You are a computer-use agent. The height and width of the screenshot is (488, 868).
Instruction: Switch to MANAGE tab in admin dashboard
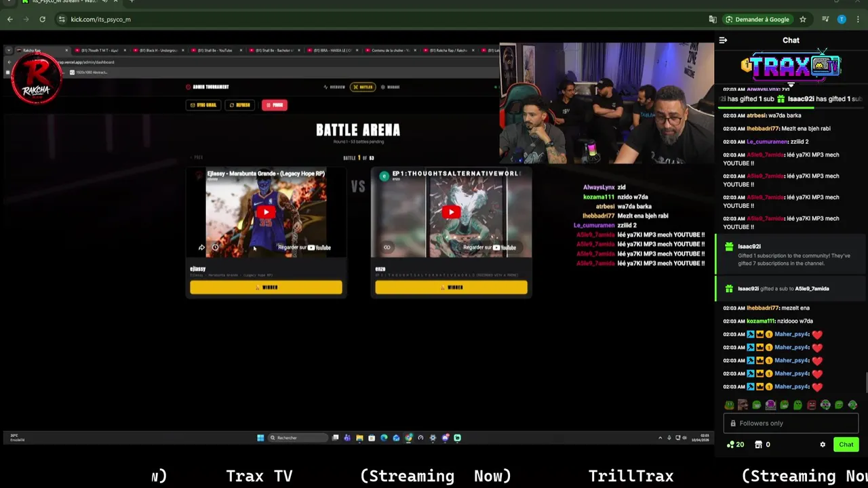pos(390,87)
